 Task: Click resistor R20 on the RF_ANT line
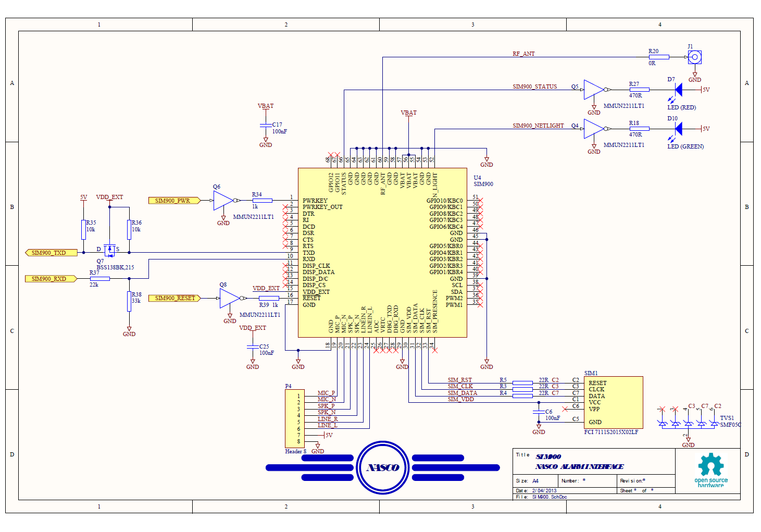click(659, 57)
